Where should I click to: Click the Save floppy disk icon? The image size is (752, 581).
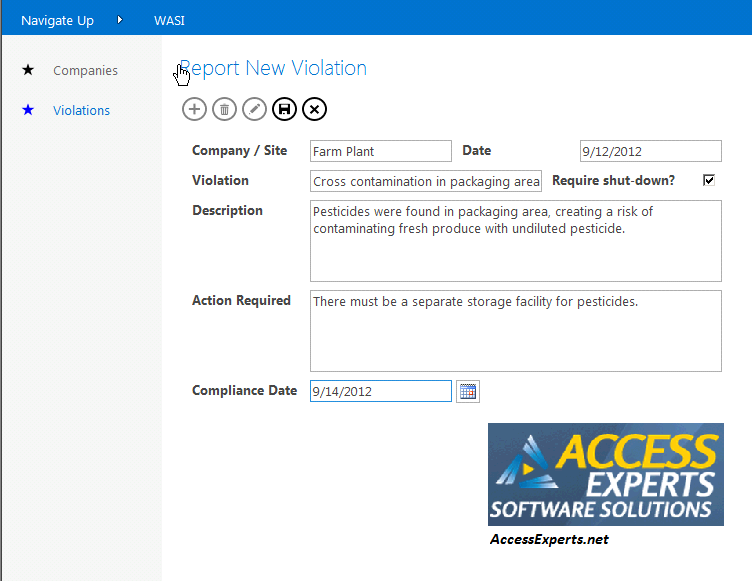(285, 109)
